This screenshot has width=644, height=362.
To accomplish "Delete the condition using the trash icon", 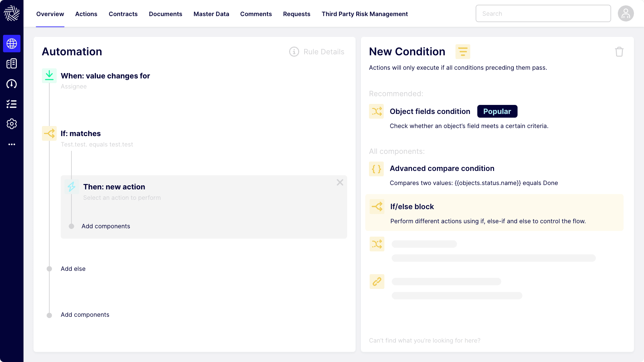I will tap(619, 52).
